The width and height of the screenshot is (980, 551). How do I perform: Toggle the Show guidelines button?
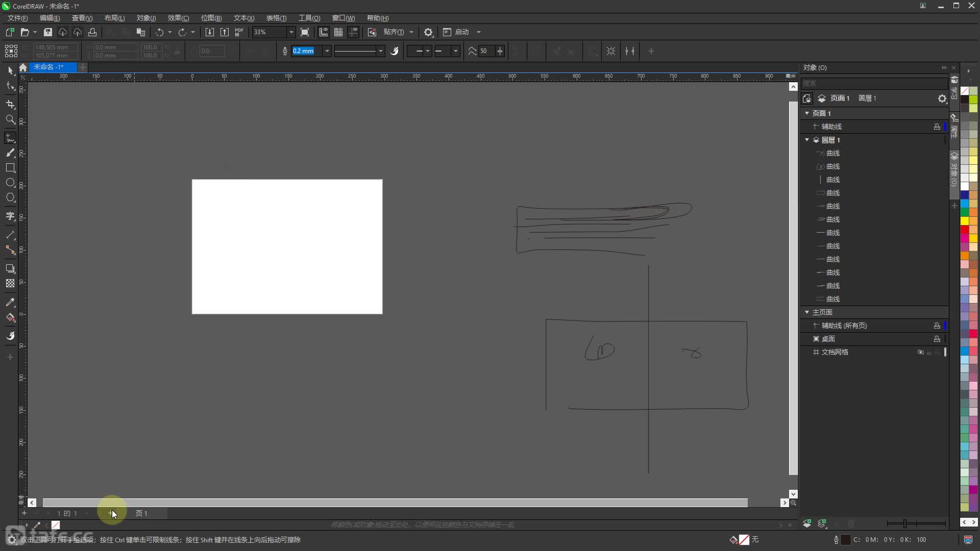(x=353, y=32)
